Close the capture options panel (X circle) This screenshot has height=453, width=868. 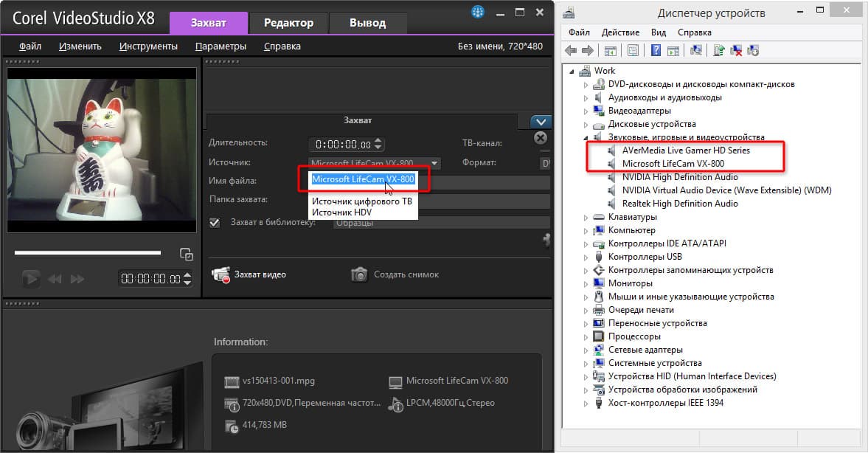click(x=541, y=138)
